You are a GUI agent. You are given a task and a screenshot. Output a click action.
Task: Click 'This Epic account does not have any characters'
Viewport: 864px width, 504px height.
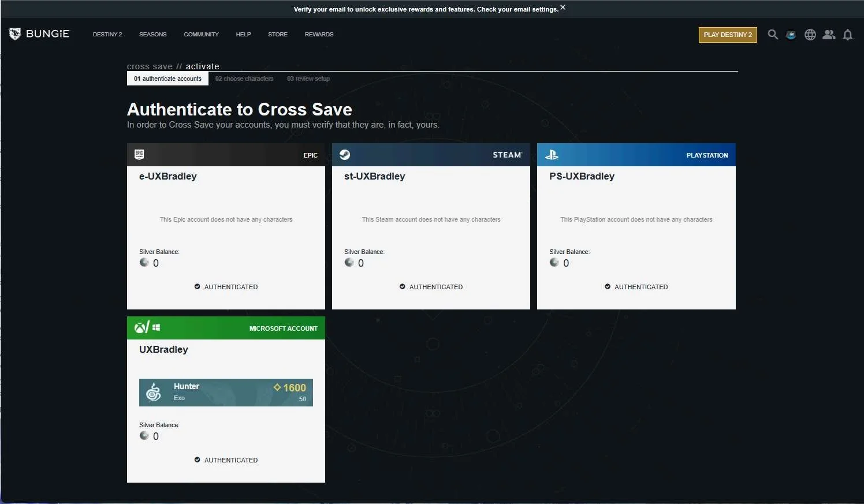click(x=226, y=219)
